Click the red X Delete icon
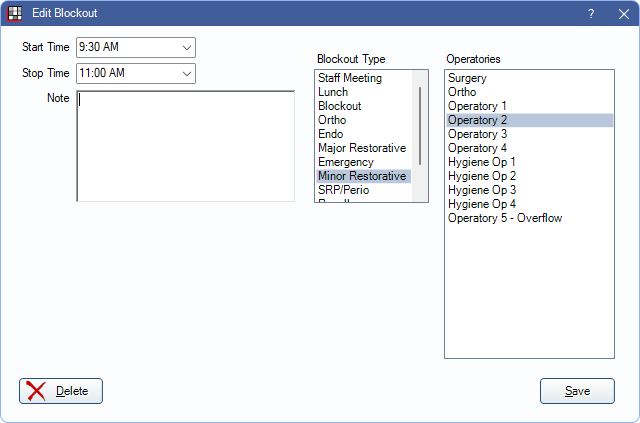 tap(37, 391)
